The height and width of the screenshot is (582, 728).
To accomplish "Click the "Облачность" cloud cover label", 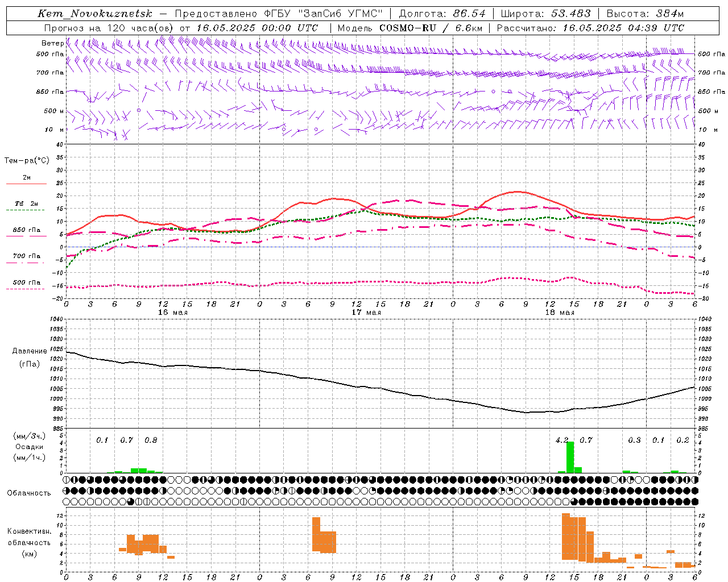I will [x=29, y=493].
